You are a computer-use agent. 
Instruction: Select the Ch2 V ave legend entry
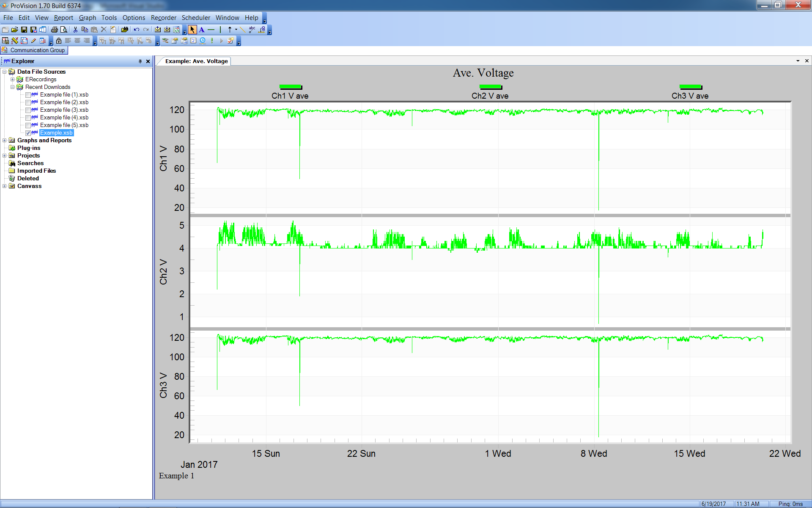[x=489, y=96]
